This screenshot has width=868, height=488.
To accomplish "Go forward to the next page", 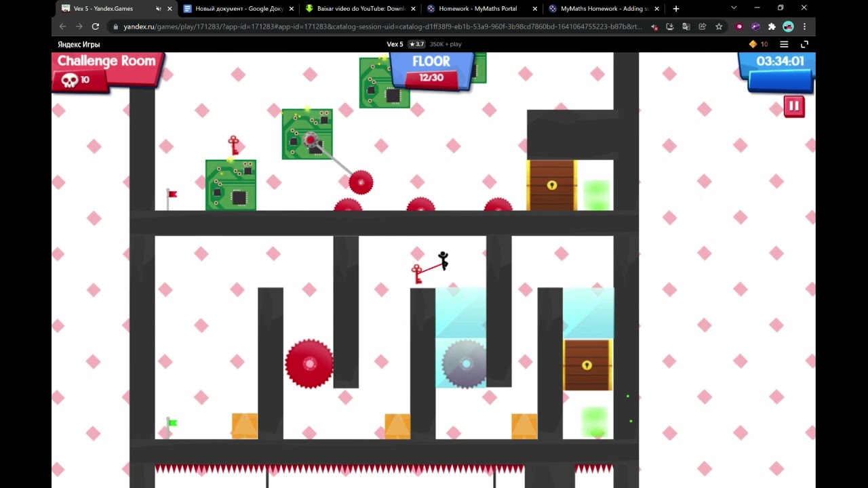I will pos(79,26).
